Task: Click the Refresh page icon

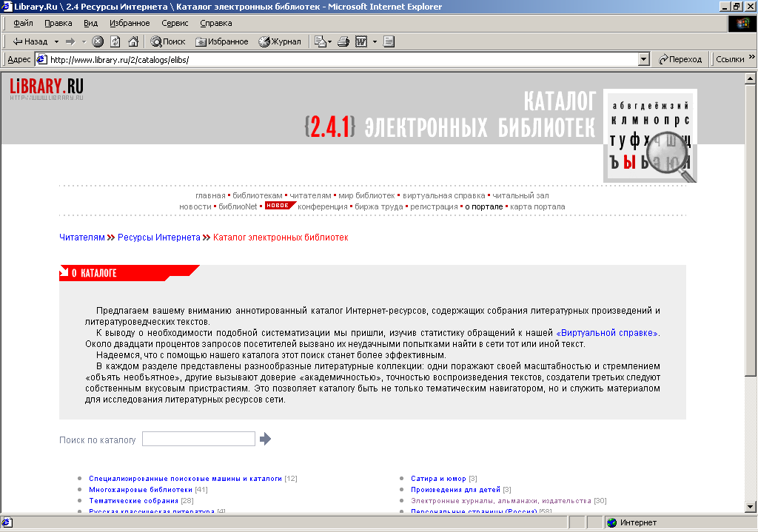Action: point(115,41)
